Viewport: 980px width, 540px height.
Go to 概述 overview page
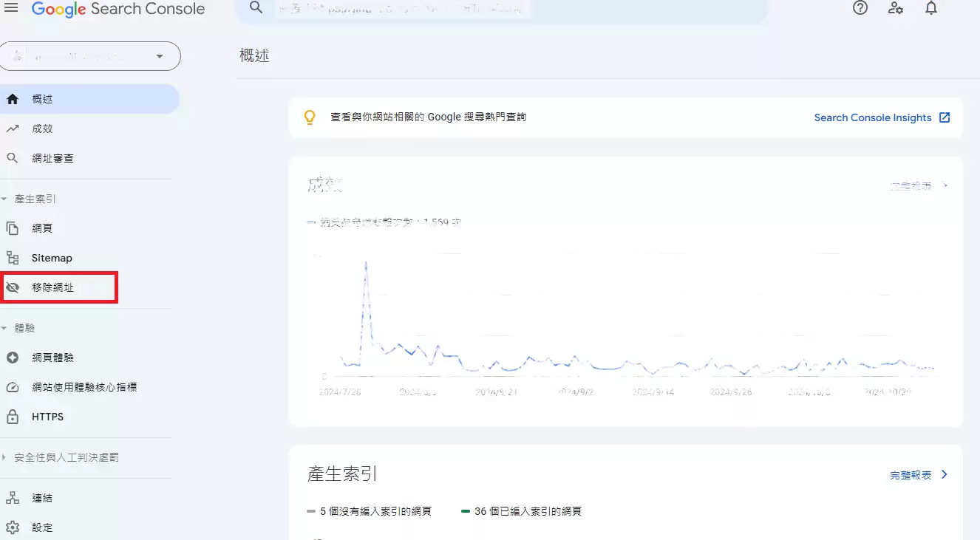(x=89, y=99)
